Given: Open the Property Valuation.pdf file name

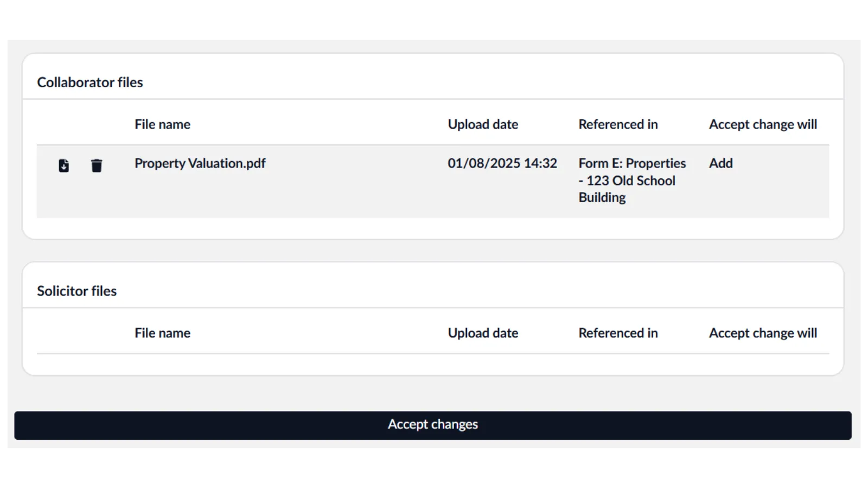Looking at the screenshot, I should [200, 163].
